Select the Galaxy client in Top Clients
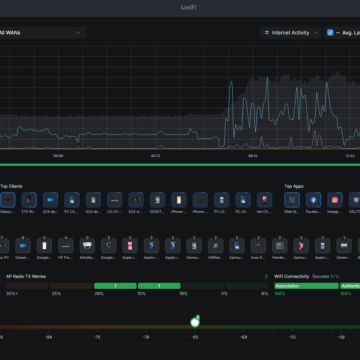Viewport: 360px width, 360px height. click(x=8, y=200)
